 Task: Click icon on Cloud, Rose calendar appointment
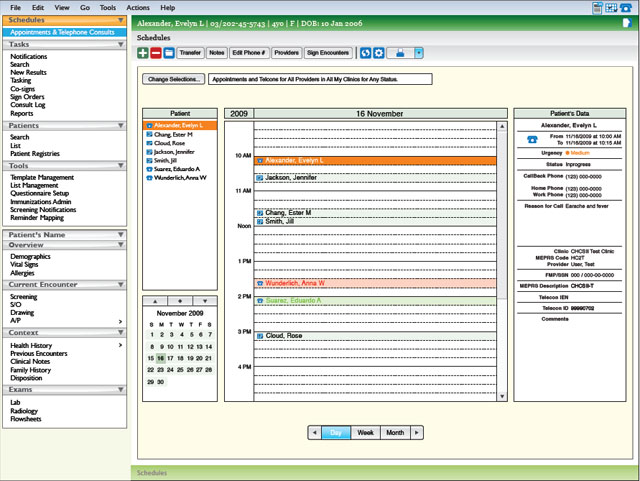[x=260, y=336]
